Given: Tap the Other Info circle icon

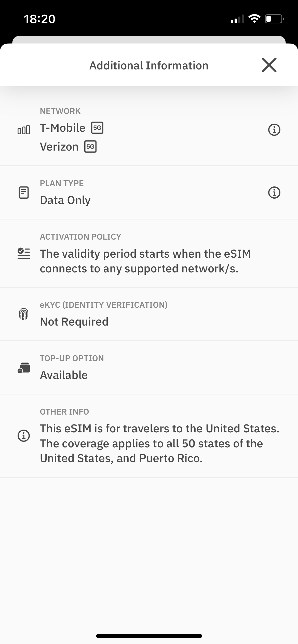Looking at the screenshot, I should point(24,435).
